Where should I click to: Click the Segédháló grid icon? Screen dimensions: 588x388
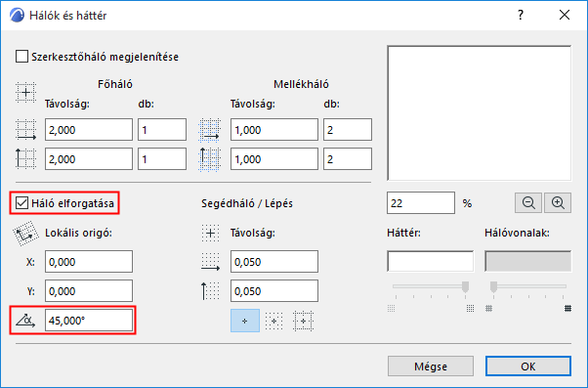210,233
